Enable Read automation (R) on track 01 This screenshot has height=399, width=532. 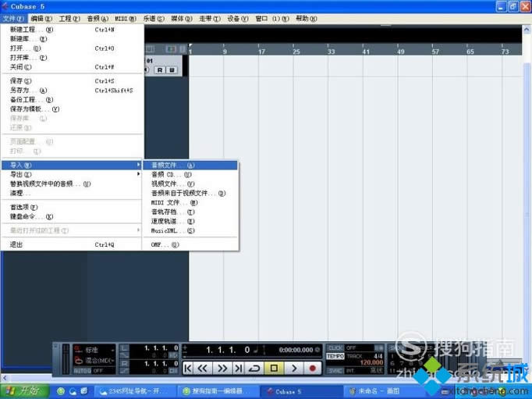pyautogui.click(x=160, y=70)
